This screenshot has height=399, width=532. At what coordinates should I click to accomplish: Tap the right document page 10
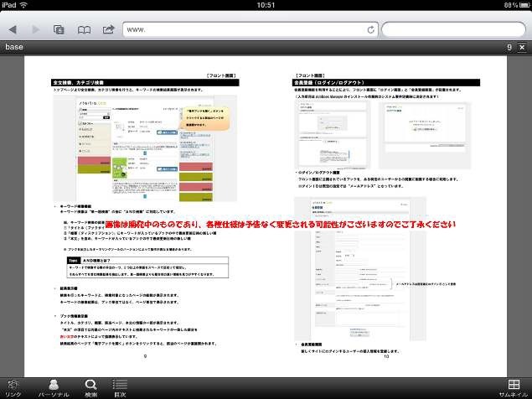tap(386, 216)
